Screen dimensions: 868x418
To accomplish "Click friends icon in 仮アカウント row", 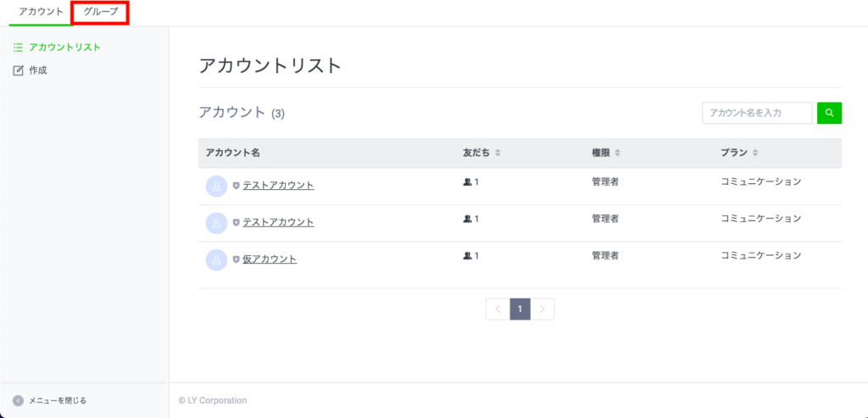I will (467, 255).
